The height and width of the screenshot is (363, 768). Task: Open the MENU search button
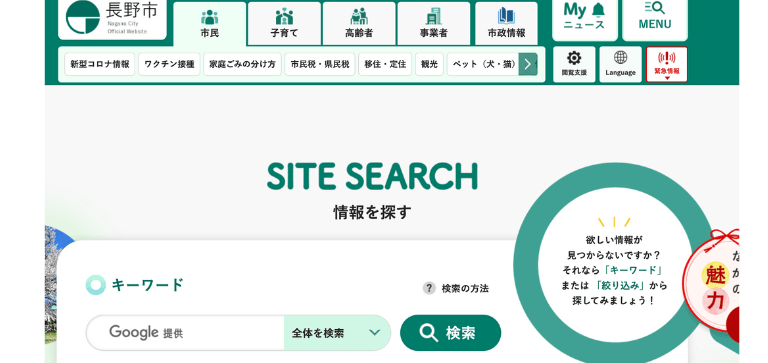click(x=655, y=20)
